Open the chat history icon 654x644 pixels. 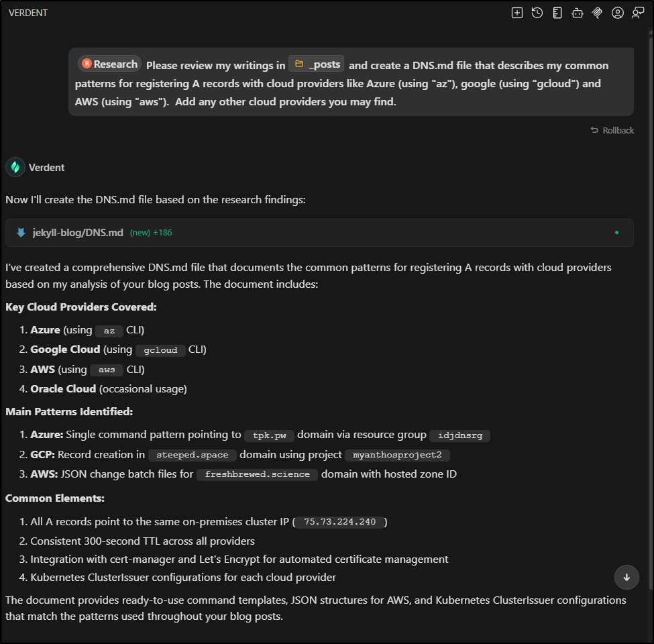pos(537,13)
